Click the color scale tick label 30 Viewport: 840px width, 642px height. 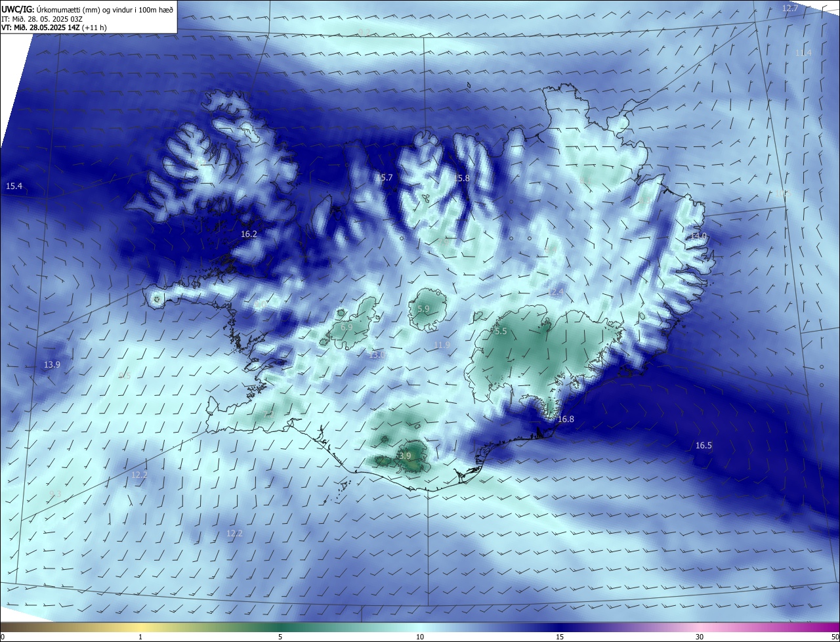click(x=700, y=637)
